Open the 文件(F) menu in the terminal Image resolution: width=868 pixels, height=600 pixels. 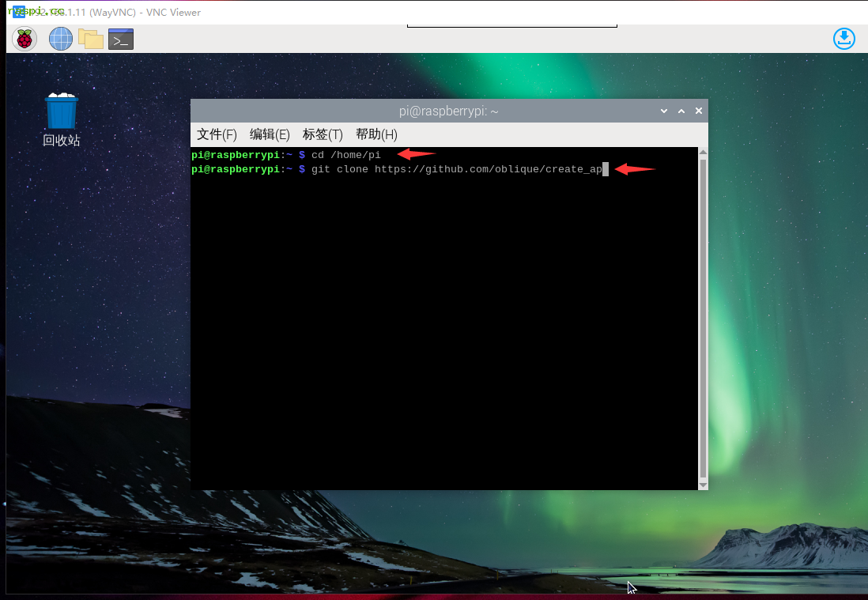pos(217,134)
